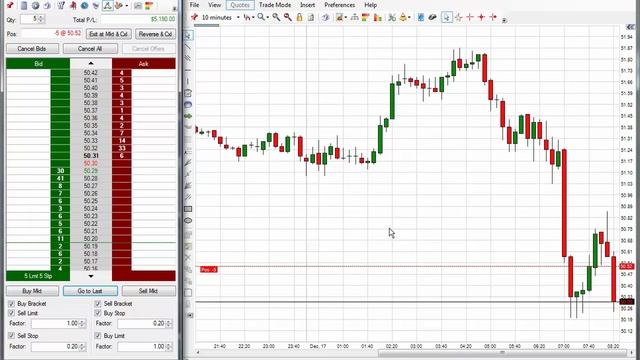Screen dimensions: 640x360
Task: Open the bell alert dropdown arrow
Action: 409,18
